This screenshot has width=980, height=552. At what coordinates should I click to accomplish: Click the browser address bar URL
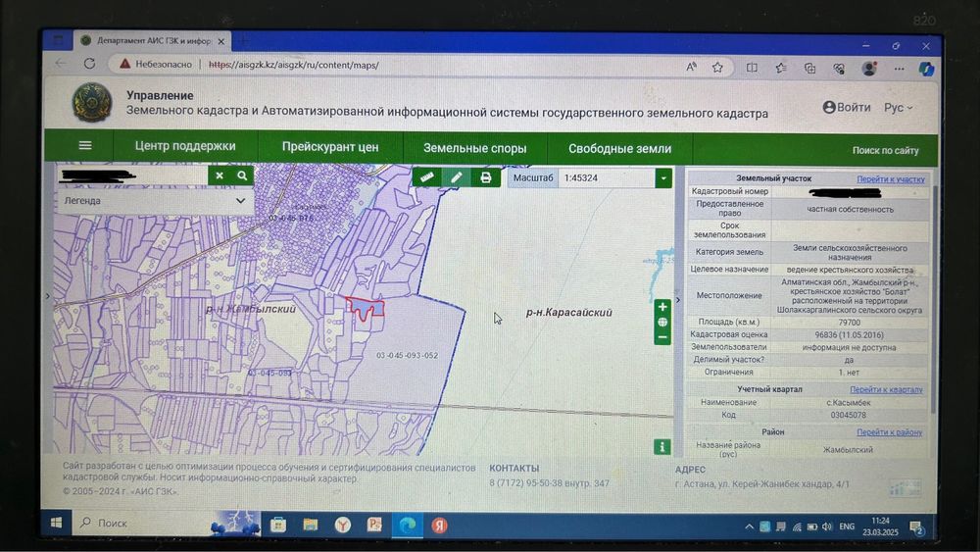pyautogui.click(x=294, y=65)
